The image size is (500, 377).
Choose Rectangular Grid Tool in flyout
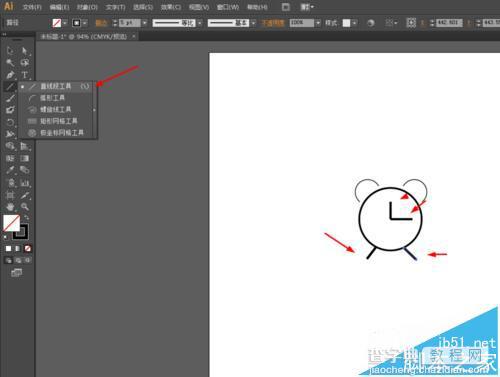tap(57, 121)
